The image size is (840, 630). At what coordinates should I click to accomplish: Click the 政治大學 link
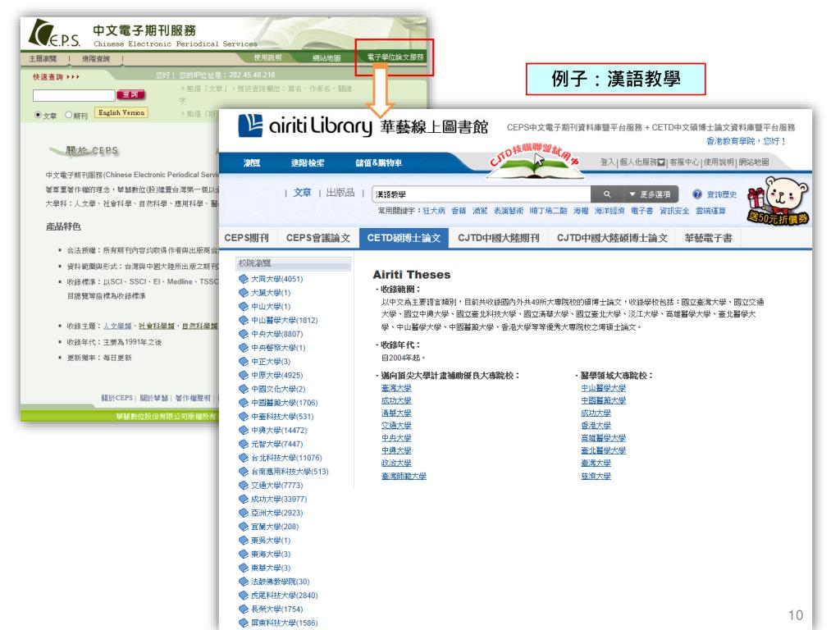(x=396, y=463)
